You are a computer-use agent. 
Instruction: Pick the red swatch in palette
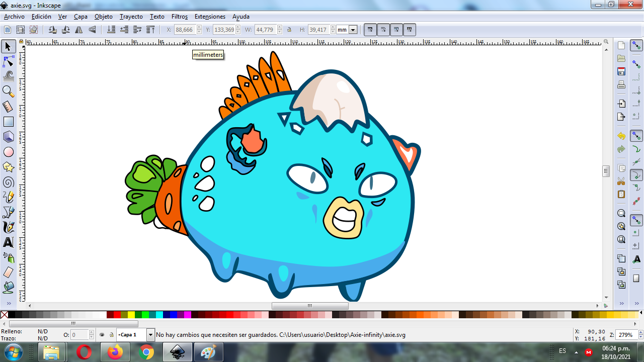(117, 315)
